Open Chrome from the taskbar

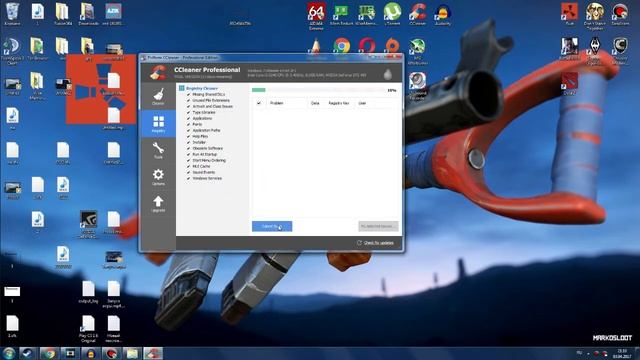tap(49, 353)
